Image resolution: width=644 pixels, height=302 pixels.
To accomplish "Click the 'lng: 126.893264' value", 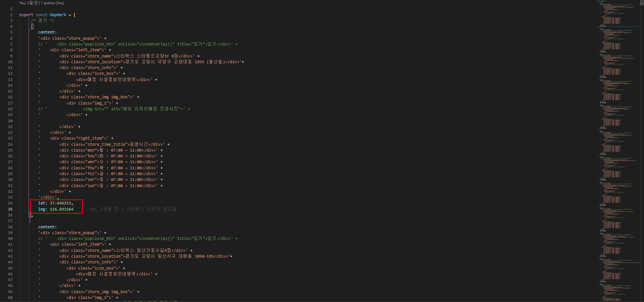I will (55, 209).
